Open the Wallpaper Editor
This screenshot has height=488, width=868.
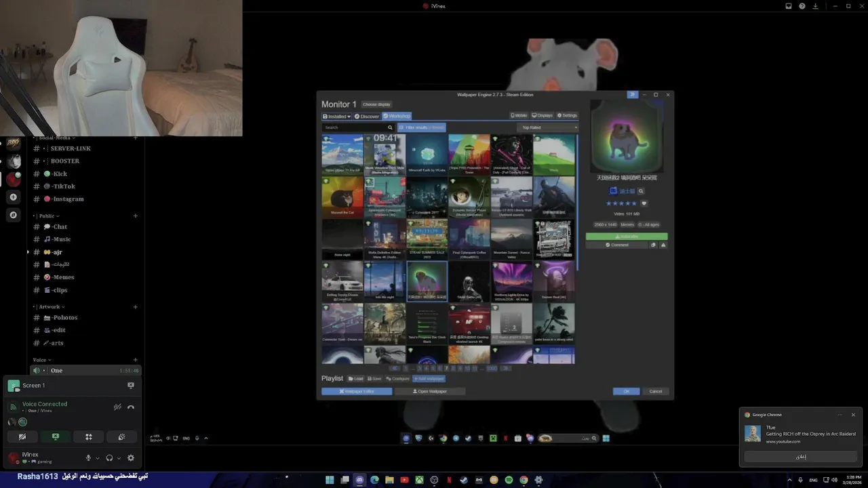point(357,391)
